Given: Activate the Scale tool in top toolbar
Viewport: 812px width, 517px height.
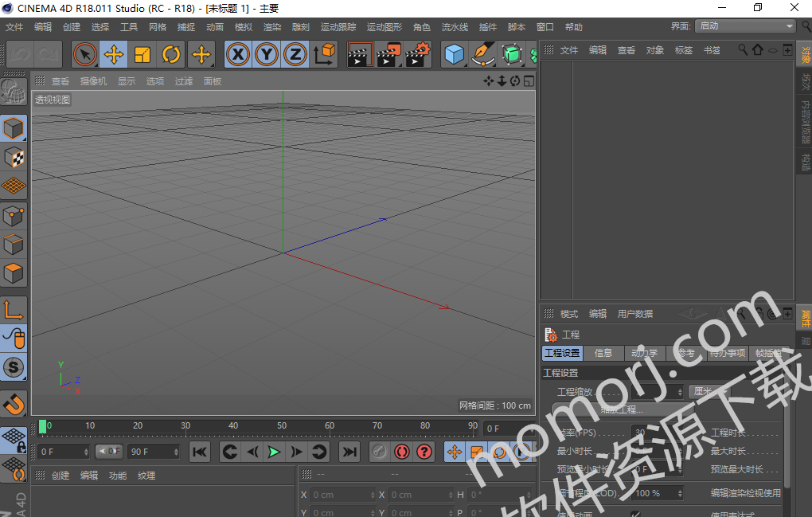Looking at the screenshot, I should (x=142, y=54).
